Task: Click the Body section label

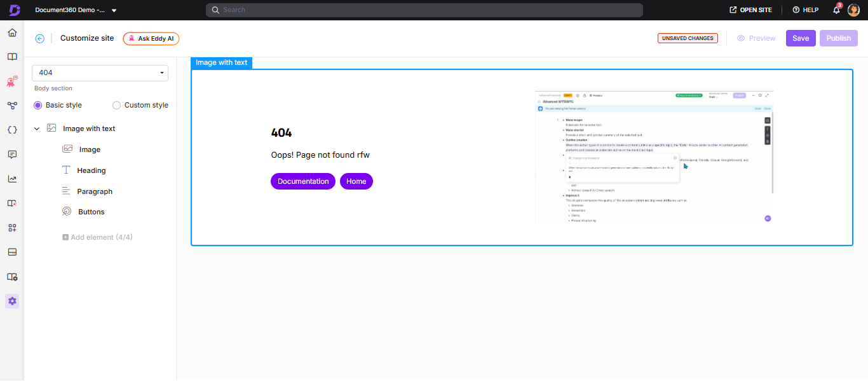Action: point(53,88)
